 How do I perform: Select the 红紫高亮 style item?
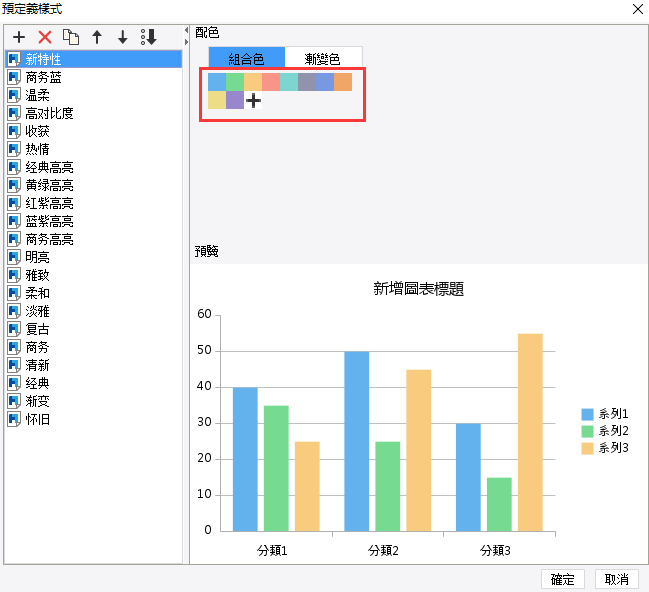(x=94, y=203)
